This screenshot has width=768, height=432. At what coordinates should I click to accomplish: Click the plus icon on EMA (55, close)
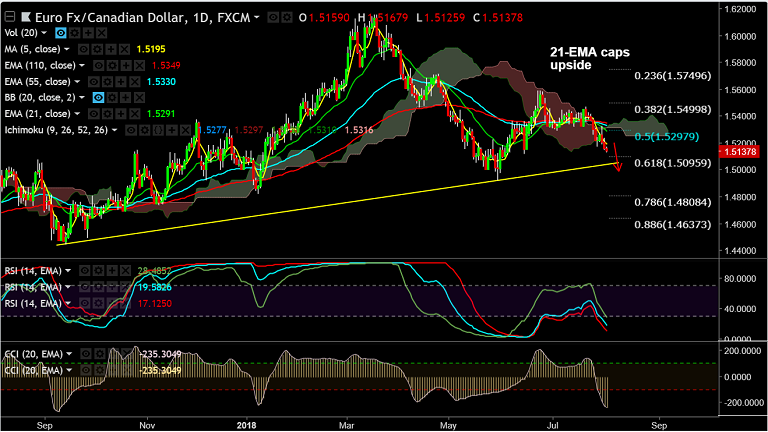(x=121, y=81)
